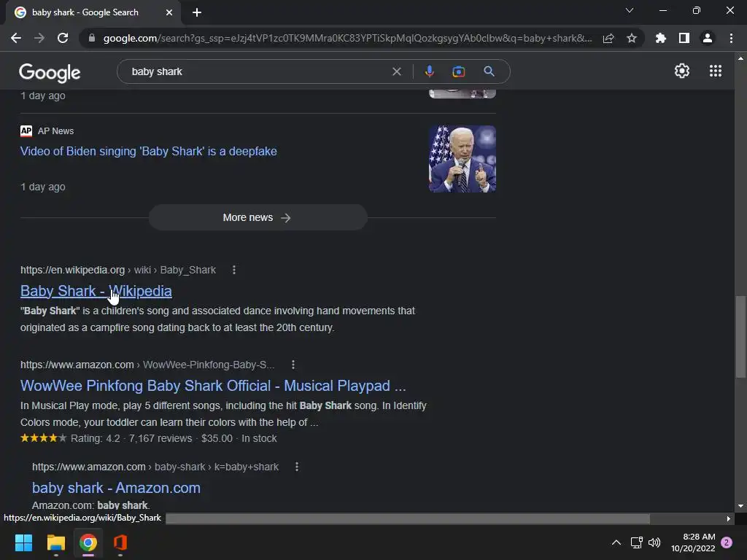Click the address bar URL
Viewport: 747px width, 560px height.
pos(348,38)
